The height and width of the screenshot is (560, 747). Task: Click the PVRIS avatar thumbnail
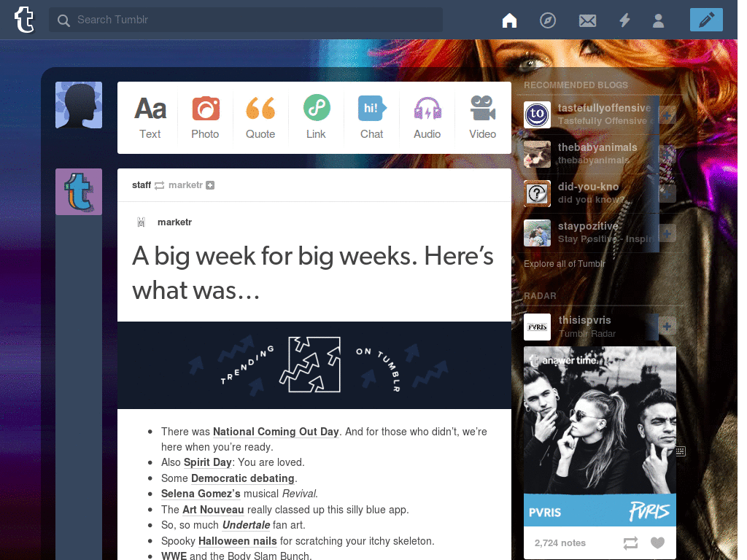[537, 327]
